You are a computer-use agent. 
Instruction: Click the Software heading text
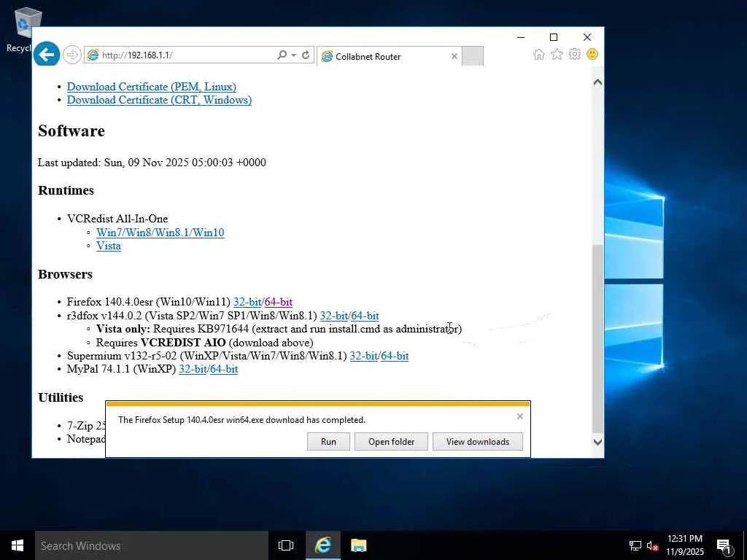pyautogui.click(x=71, y=131)
